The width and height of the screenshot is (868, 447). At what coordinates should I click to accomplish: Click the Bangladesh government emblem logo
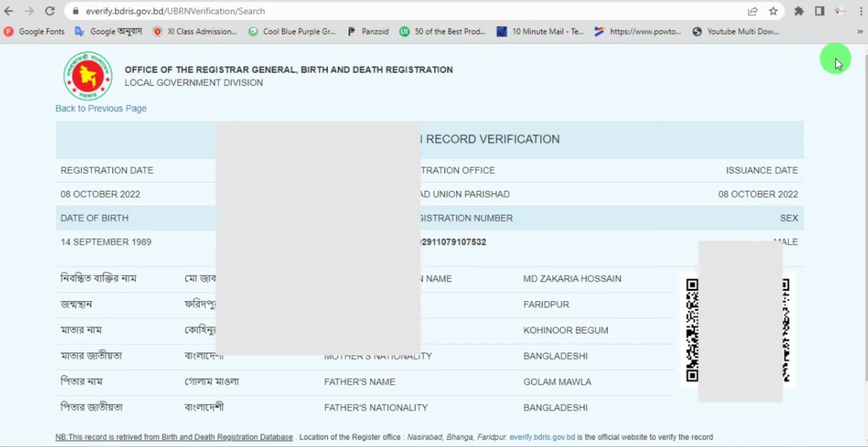(88, 76)
